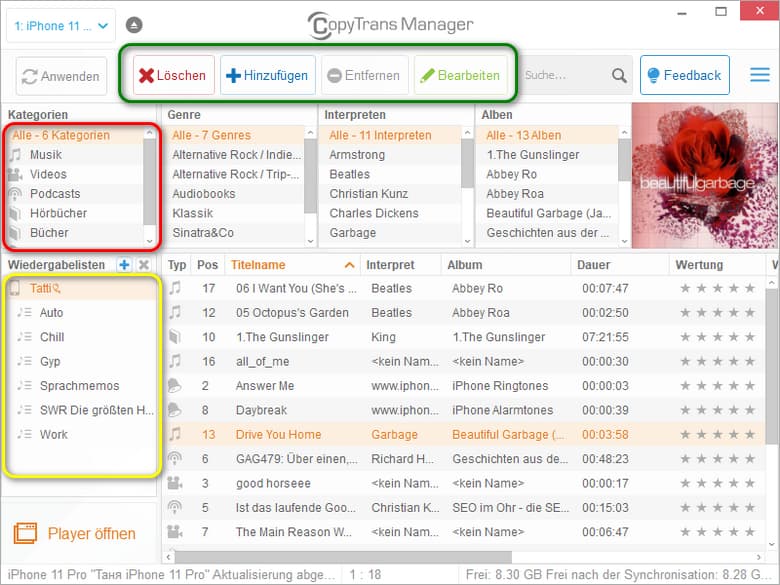Viewport: 780px width, 585px height.
Task: Click the eject device icon
Action: coord(134,25)
